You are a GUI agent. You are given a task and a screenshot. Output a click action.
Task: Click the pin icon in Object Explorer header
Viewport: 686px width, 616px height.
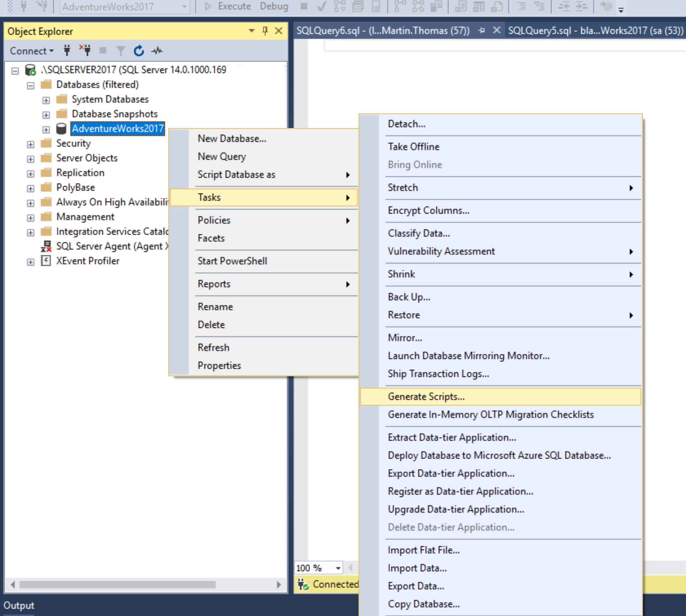pos(265,31)
